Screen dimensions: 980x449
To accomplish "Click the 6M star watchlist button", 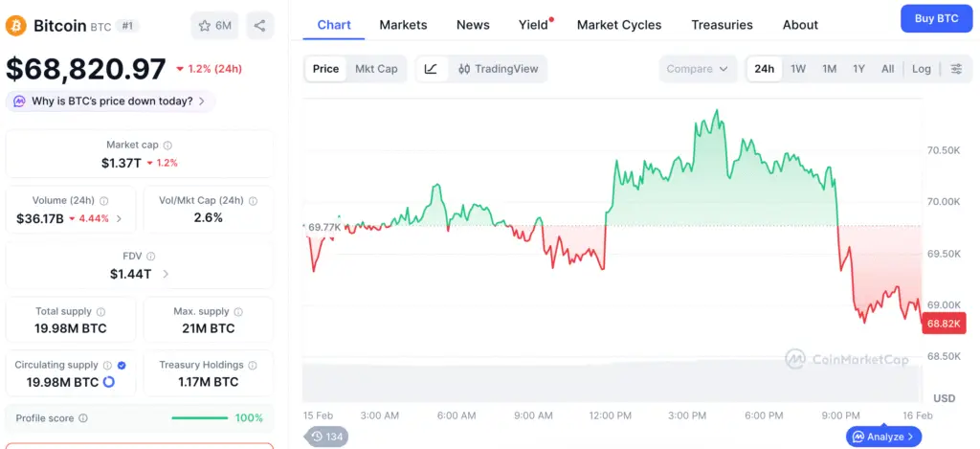I will click(x=214, y=26).
